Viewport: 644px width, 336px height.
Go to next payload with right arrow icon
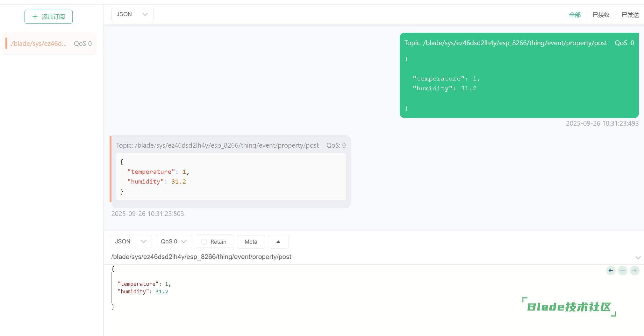634,270
